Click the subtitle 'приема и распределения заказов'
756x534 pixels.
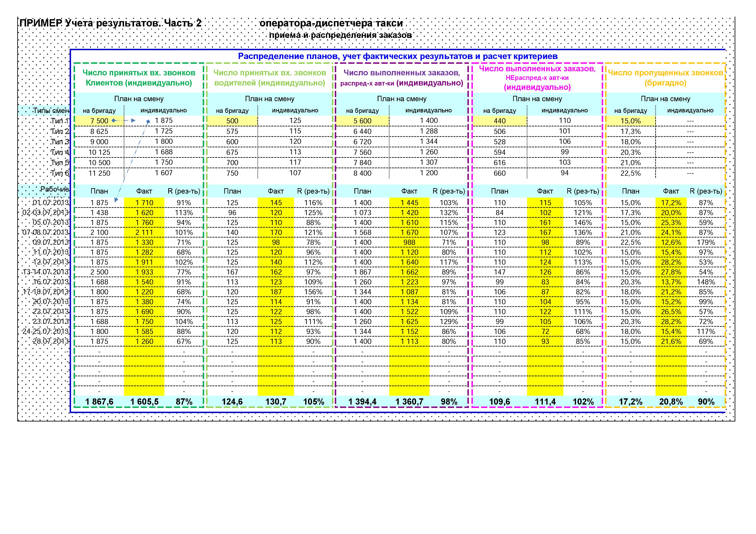click(x=341, y=35)
